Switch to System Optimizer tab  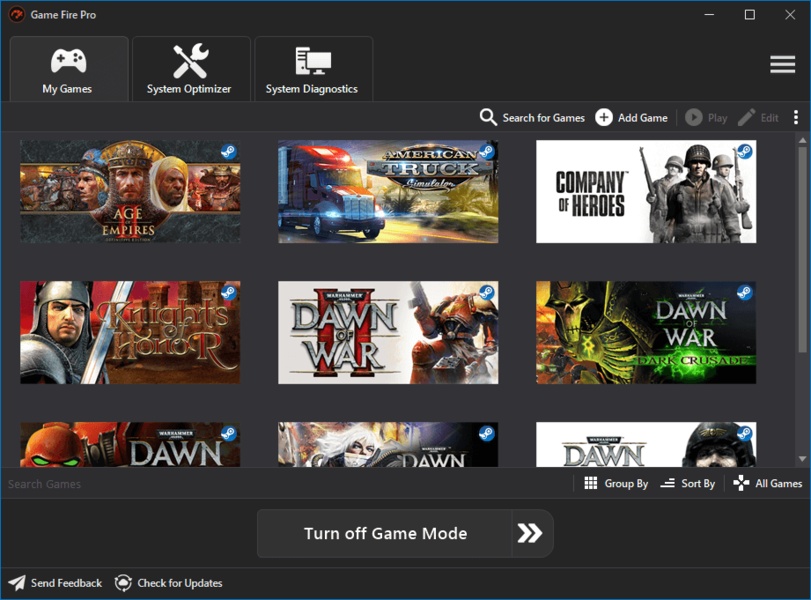[x=191, y=69]
